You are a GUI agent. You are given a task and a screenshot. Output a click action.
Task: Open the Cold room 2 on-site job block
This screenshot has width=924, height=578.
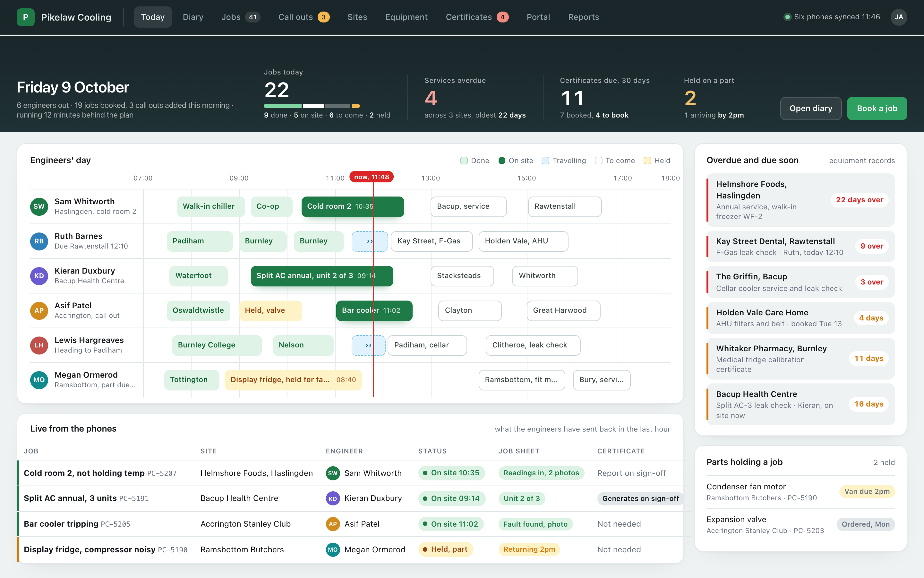coord(352,206)
